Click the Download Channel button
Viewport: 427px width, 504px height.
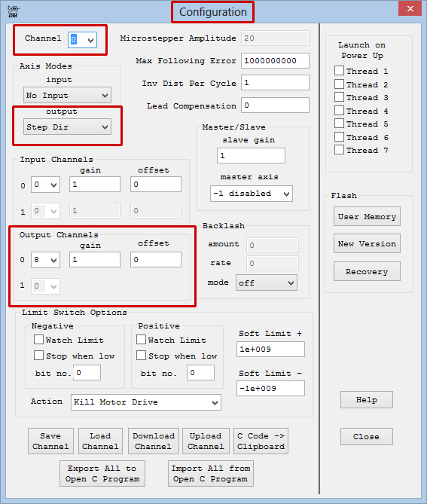coord(154,441)
